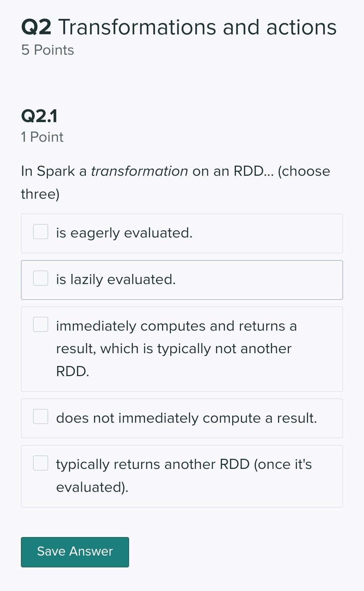
Task: Enable the "does not immediately compute a result" checkbox
Action: tap(40, 417)
